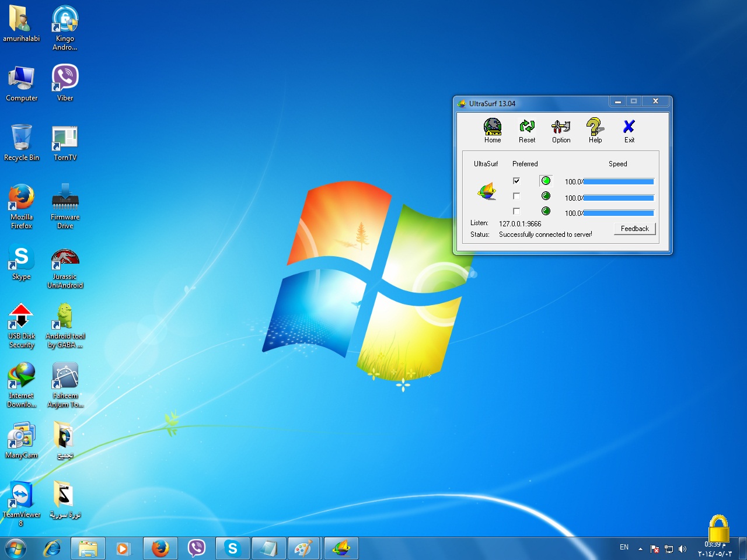Launch TeamViewer 8 desktop shortcut
Image resolution: width=747 pixels, height=560 pixels.
pos(22,504)
